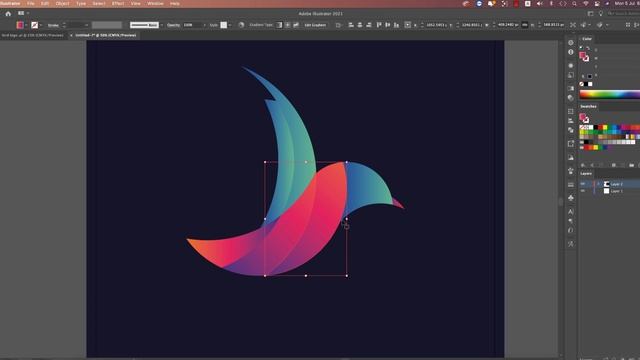Click the Width value field

508,25
